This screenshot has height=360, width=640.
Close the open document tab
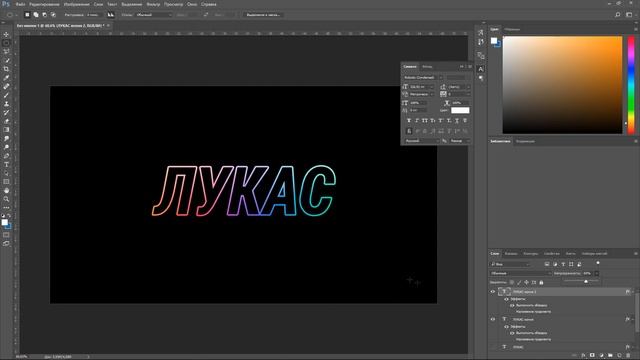[108, 26]
